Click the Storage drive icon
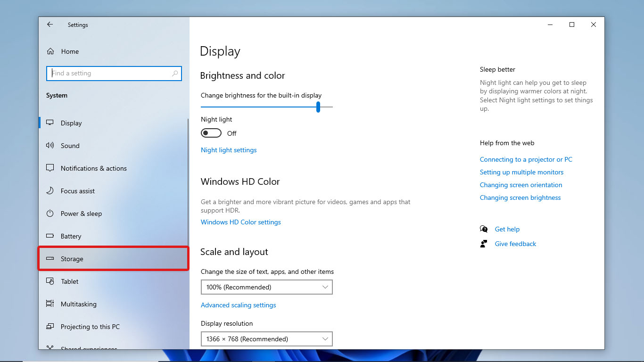 (50, 258)
